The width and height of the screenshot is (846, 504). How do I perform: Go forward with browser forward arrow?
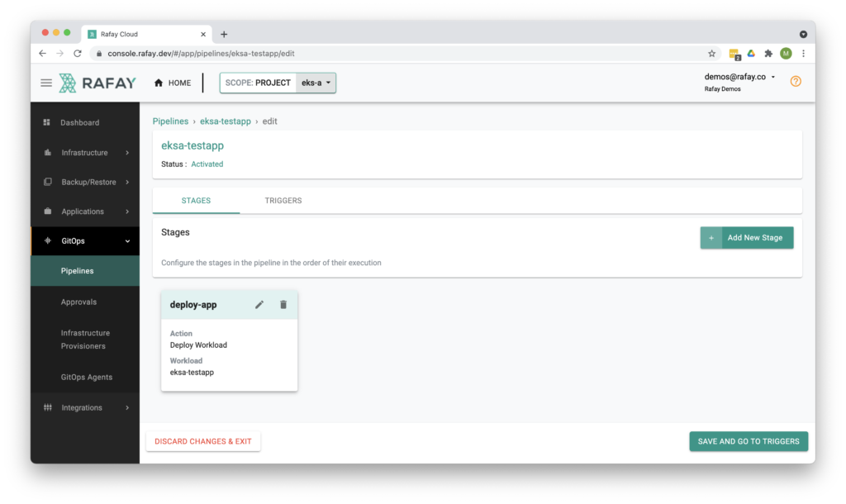59,54
